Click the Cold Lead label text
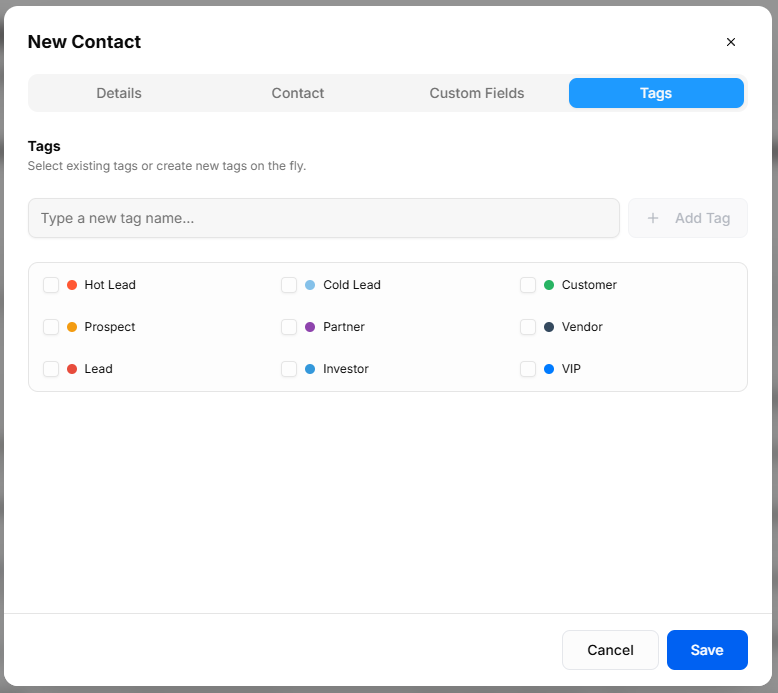 [x=352, y=285]
